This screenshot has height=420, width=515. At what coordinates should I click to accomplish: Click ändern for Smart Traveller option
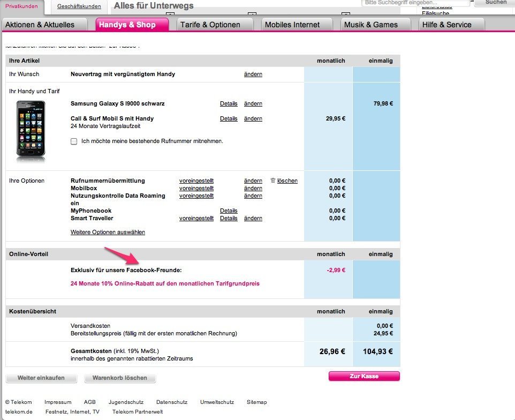253,218
